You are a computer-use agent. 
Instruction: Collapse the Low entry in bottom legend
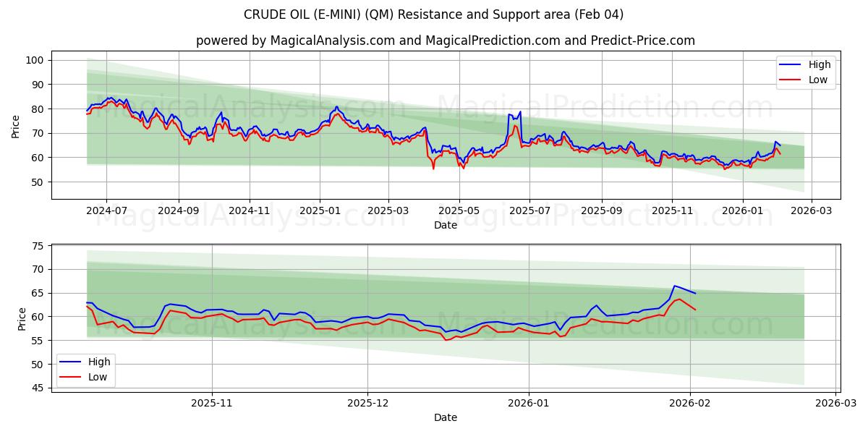(x=95, y=377)
